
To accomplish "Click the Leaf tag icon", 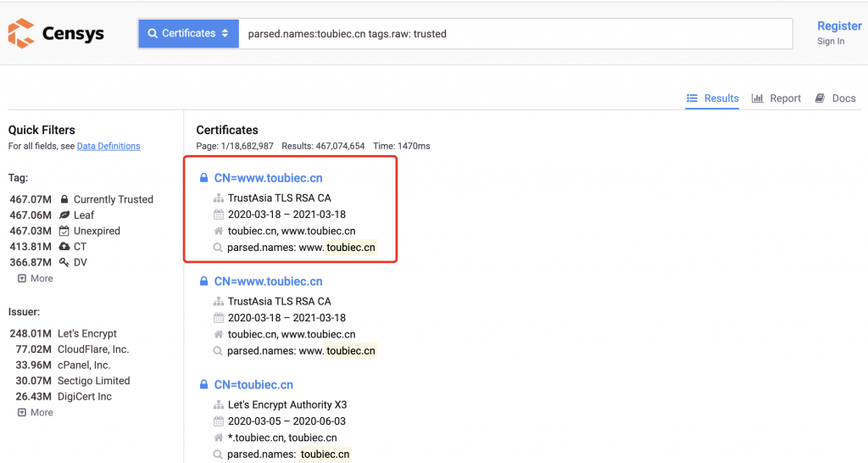I will click(x=64, y=215).
